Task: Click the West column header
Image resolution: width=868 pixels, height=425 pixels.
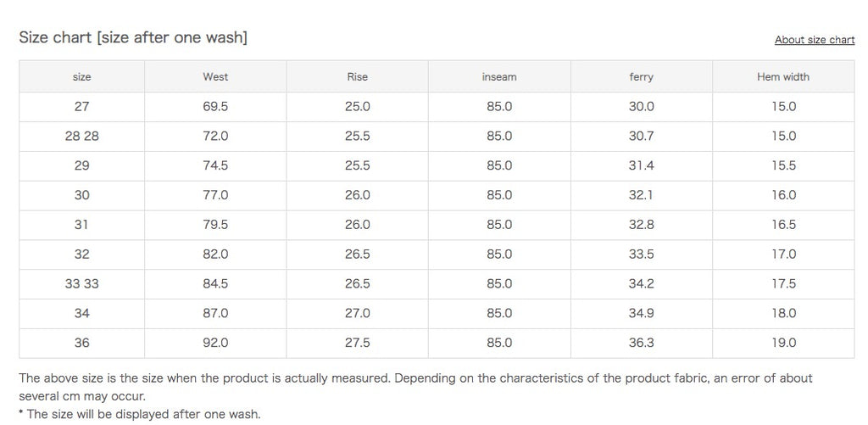Action: [215, 76]
